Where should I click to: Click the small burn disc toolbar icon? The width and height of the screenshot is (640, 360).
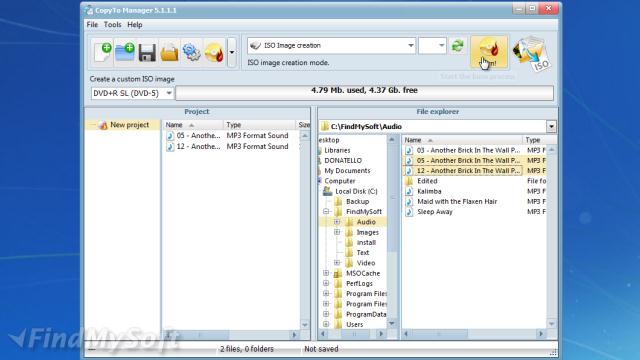click(214, 53)
